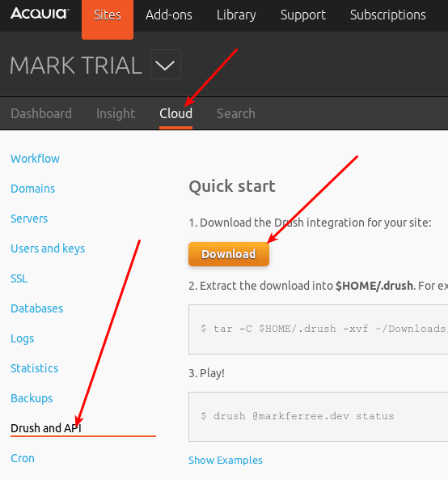Switch to the Search tab

click(236, 113)
